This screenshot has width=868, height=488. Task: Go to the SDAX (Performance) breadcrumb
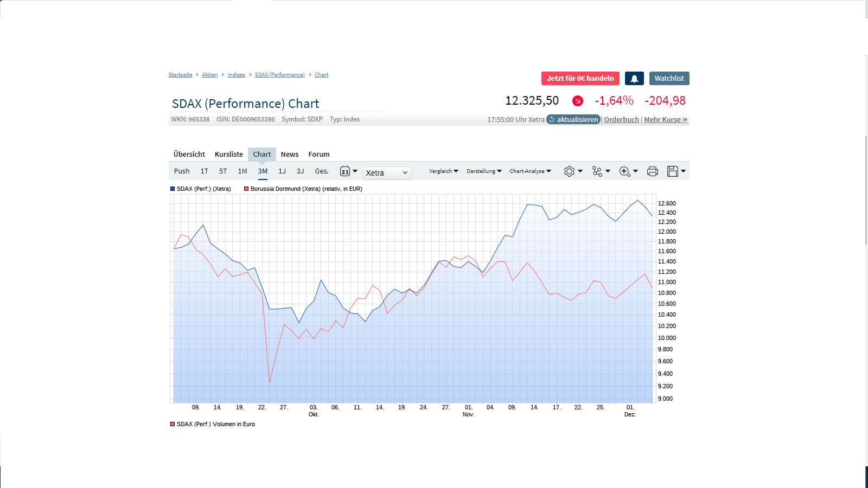click(x=280, y=75)
